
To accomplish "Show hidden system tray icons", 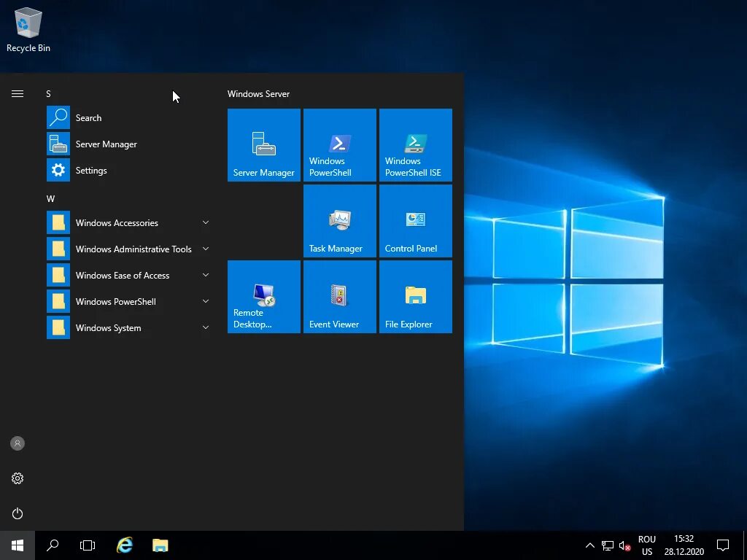I will [589, 545].
